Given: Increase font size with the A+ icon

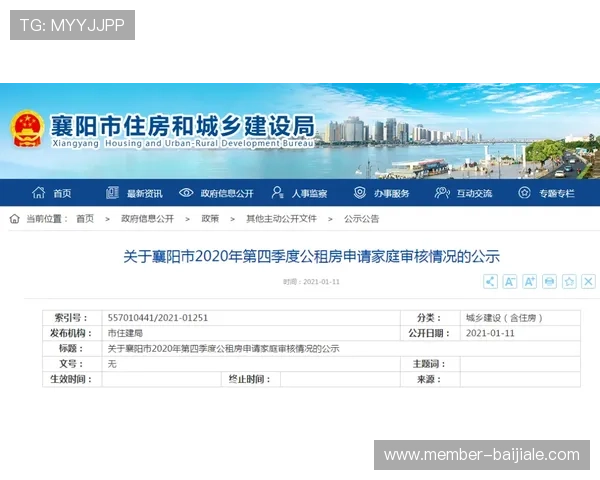Looking at the screenshot, I should click(530, 282).
